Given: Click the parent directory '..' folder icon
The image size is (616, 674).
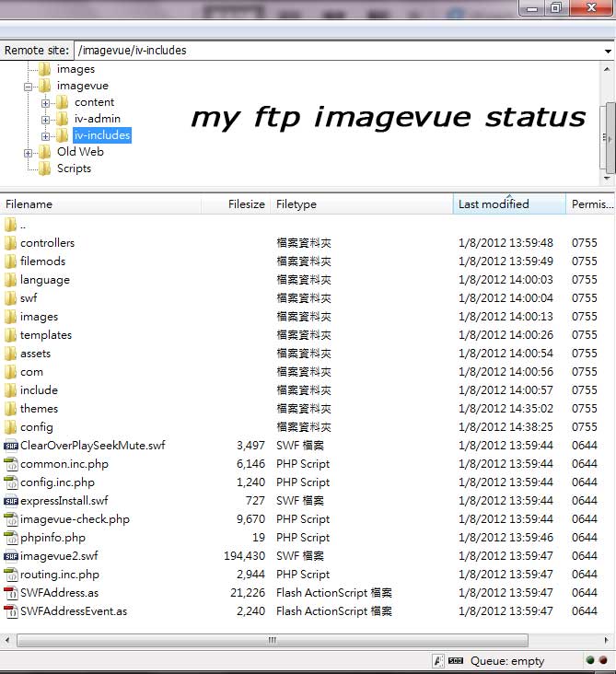Looking at the screenshot, I should (10, 225).
